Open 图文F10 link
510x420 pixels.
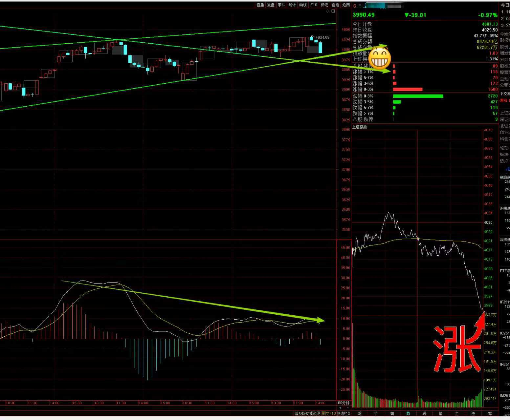pos(329,413)
